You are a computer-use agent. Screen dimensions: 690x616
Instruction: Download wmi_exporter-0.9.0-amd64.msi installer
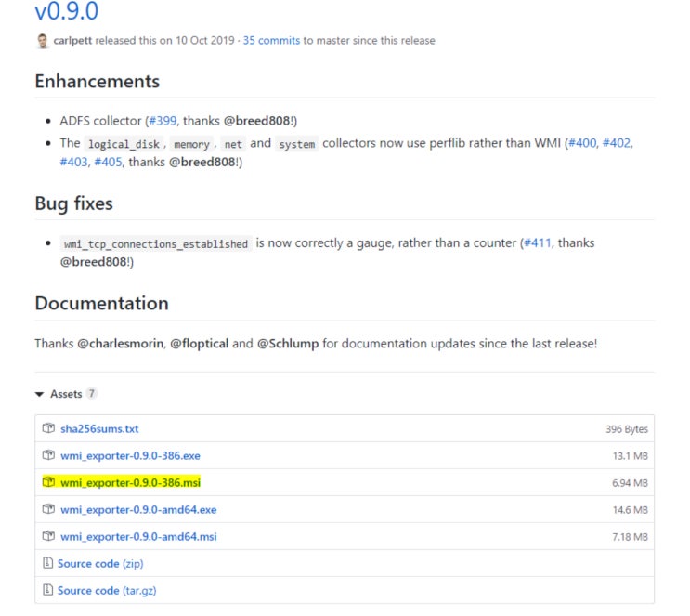(x=138, y=537)
